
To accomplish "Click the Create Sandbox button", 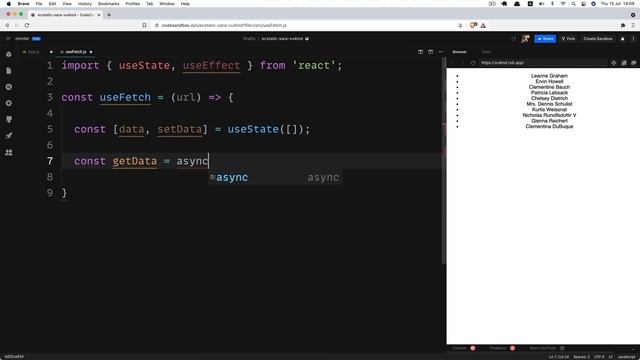I will pos(598,39).
